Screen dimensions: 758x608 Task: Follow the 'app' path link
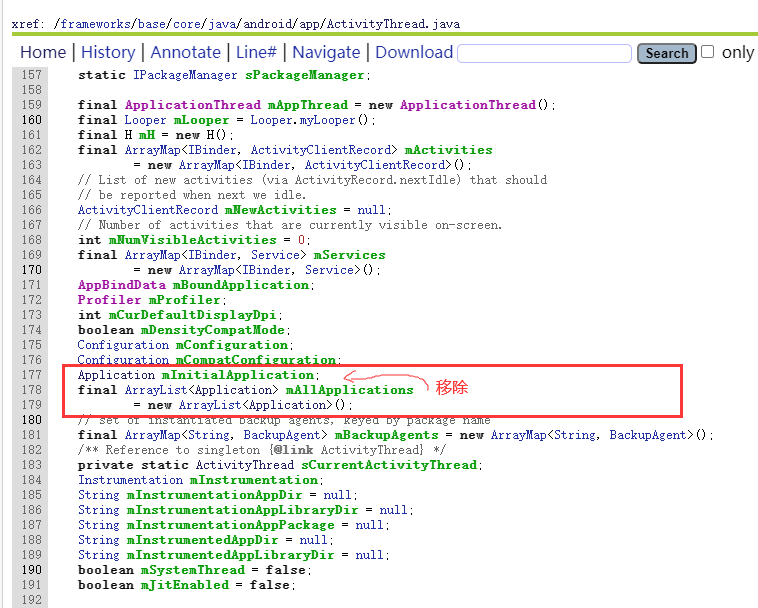309,24
